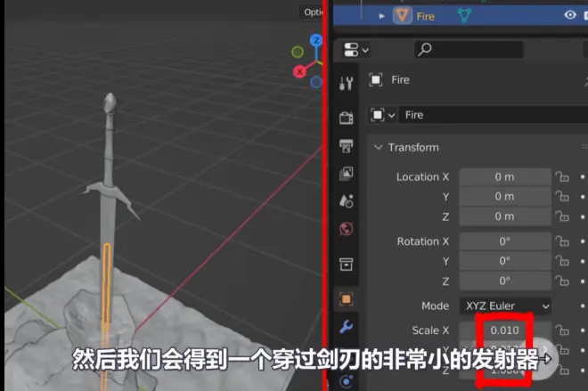
Task: Click the red X axis gizmo ball
Action: tap(299, 71)
